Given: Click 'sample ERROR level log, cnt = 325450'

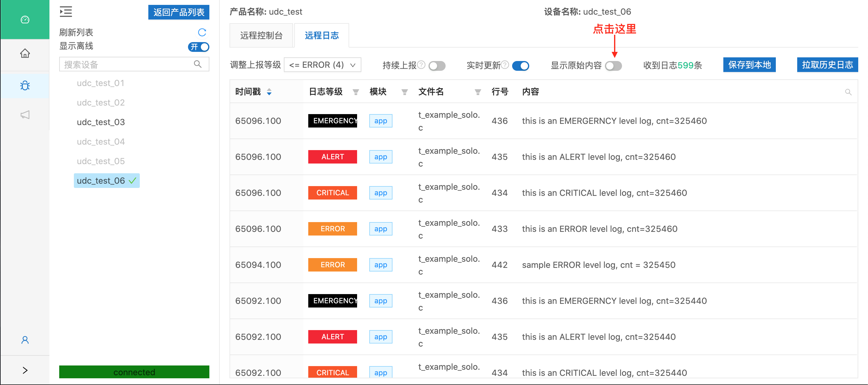Looking at the screenshot, I should coord(599,265).
